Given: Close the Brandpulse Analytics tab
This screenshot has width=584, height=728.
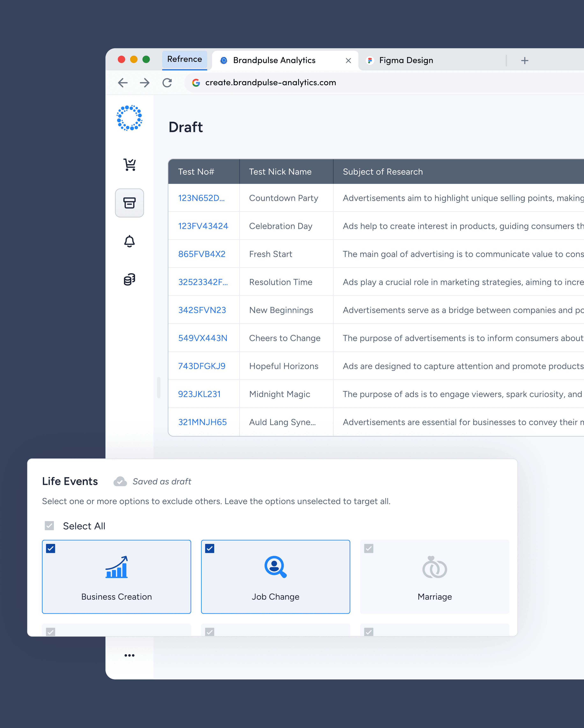Looking at the screenshot, I should [349, 60].
